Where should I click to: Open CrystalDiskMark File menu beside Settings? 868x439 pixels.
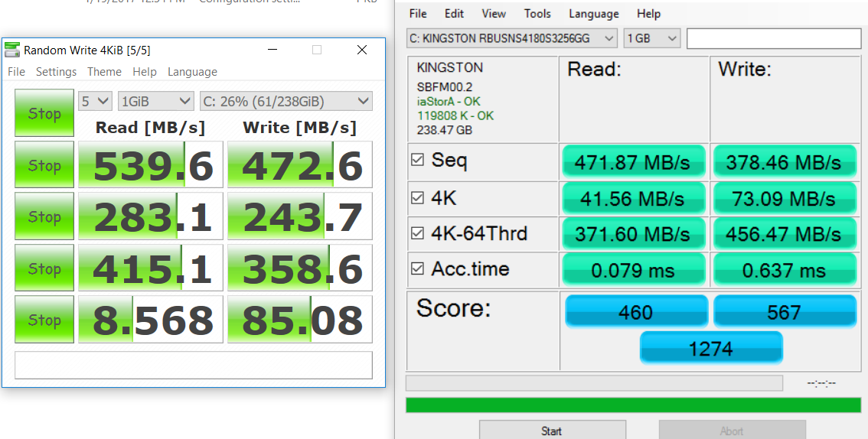coord(16,72)
